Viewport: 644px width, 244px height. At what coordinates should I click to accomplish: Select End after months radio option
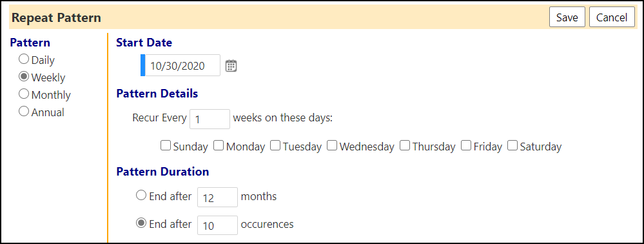[x=141, y=196]
